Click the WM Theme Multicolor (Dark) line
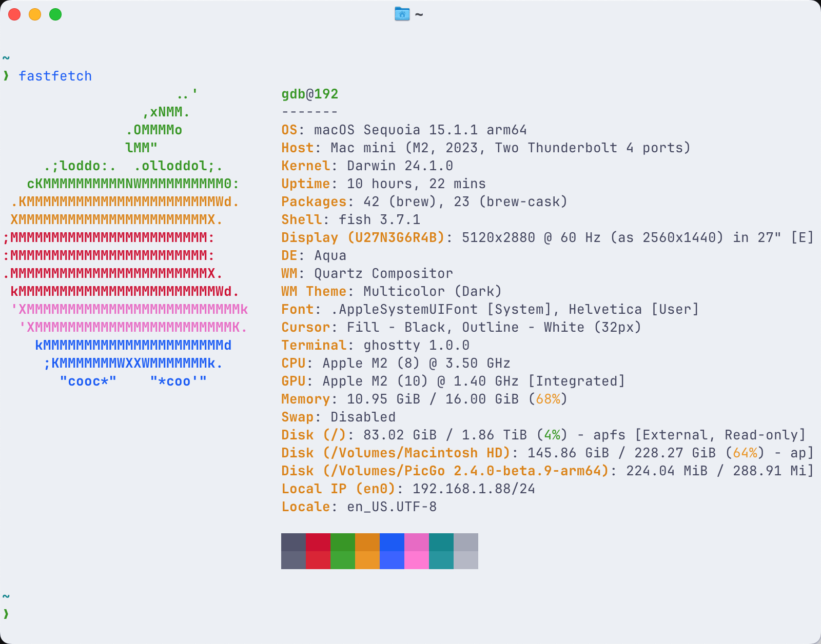The height and width of the screenshot is (644, 821). point(392,291)
